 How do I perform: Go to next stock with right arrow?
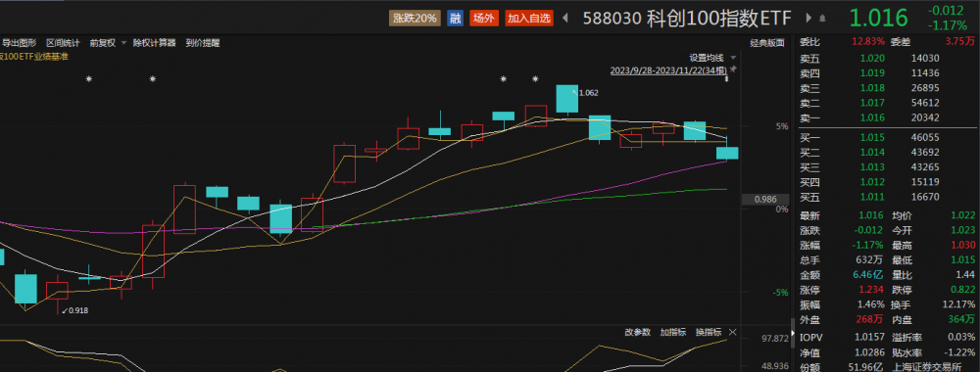[809, 18]
